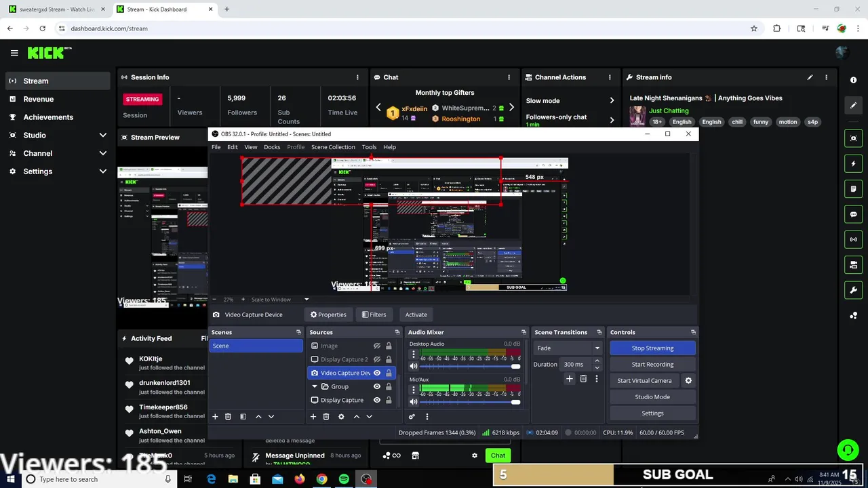The width and height of the screenshot is (868, 488).
Task: Open advanced audio properties gears icon
Action: pos(412,417)
